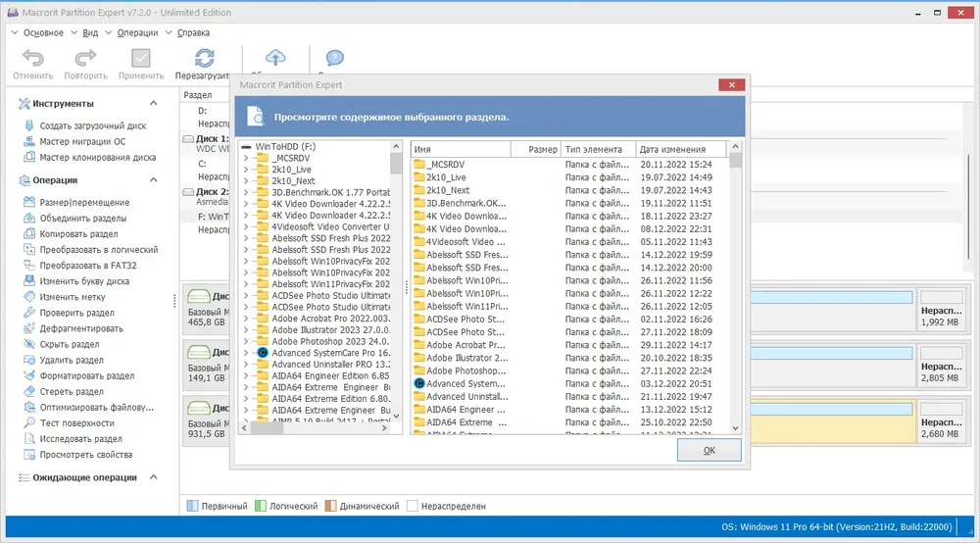
Task: Choose Размер|перемещение operation
Action: 84,203
